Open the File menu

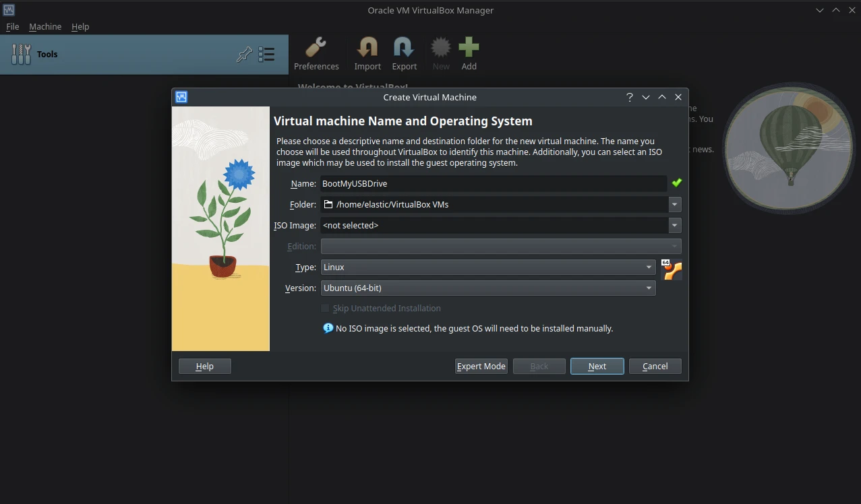point(13,26)
